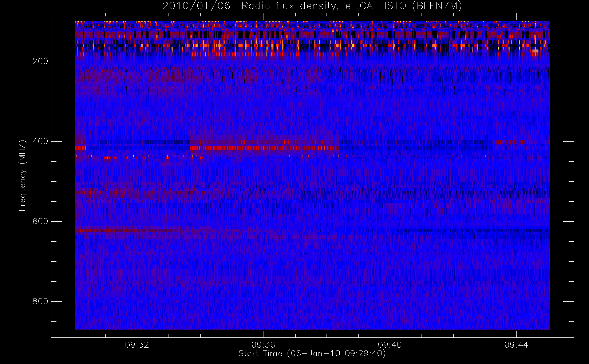The width and height of the screenshot is (589, 364).
Task: Select the 200 frequency tick label
Action: click(40, 61)
